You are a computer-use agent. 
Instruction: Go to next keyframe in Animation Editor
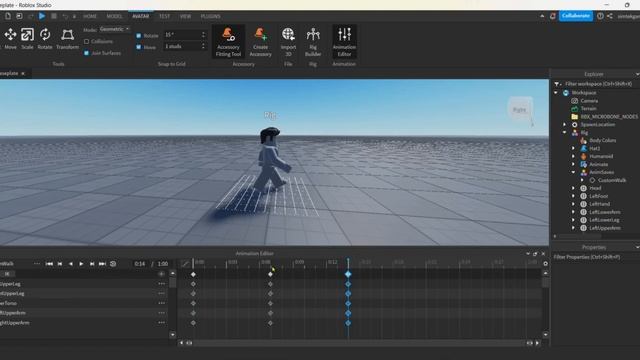pyautogui.click(x=92, y=264)
